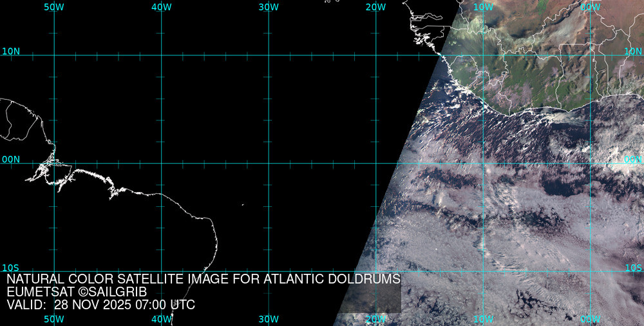Click the 40W longitude label at top
The height and width of the screenshot is (326, 644).
tap(161, 6)
